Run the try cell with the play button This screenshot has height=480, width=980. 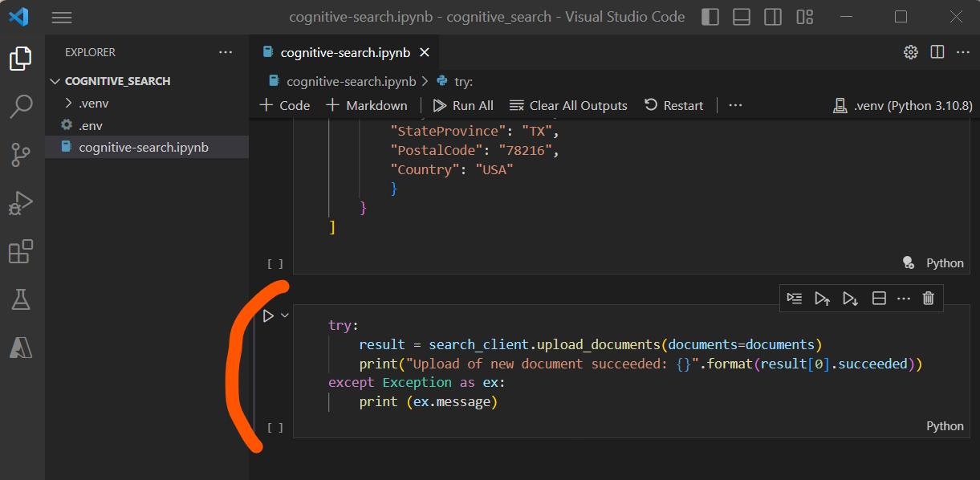tap(268, 316)
